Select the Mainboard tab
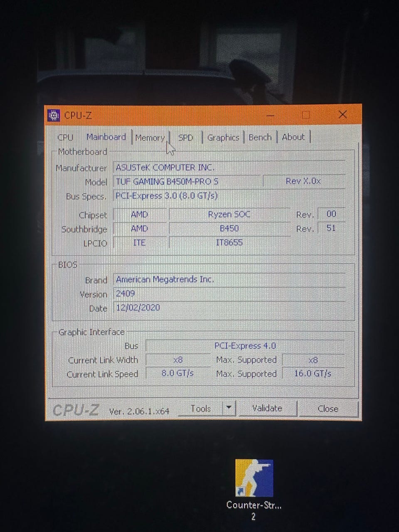This screenshot has width=399, height=532. pyautogui.click(x=106, y=137)
